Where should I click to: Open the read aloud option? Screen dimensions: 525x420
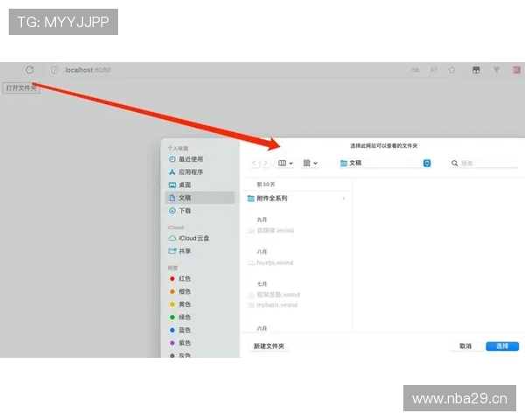point(434,70)
